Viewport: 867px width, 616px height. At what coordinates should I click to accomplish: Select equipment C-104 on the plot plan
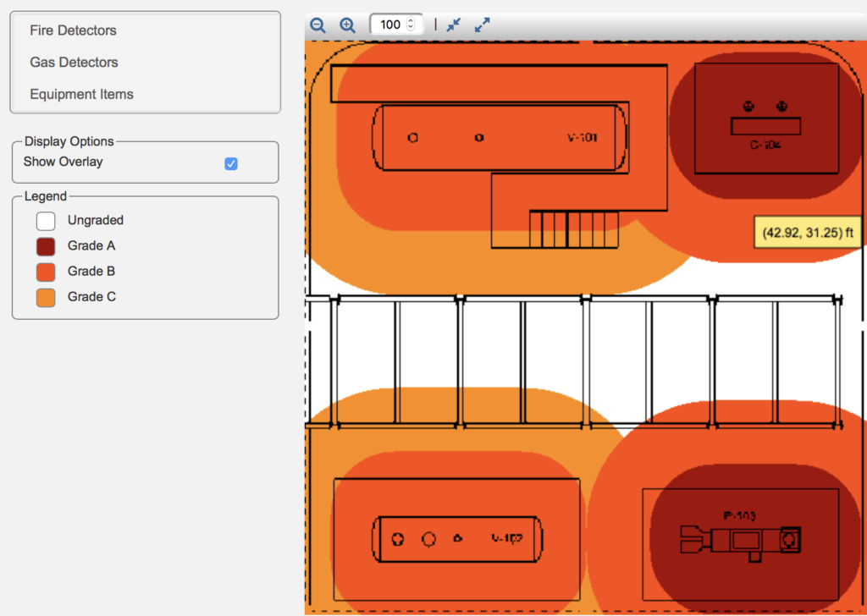(765, 127)
